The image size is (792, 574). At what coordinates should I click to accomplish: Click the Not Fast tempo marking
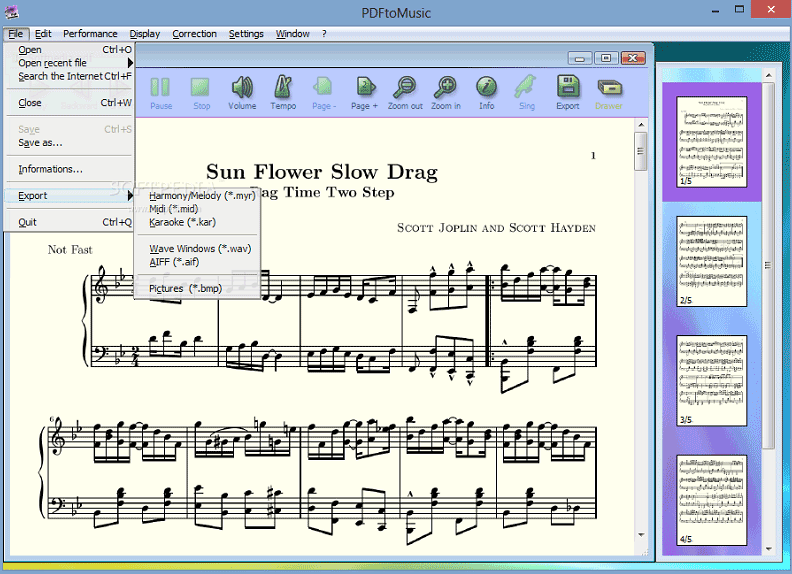click(70, 250)
